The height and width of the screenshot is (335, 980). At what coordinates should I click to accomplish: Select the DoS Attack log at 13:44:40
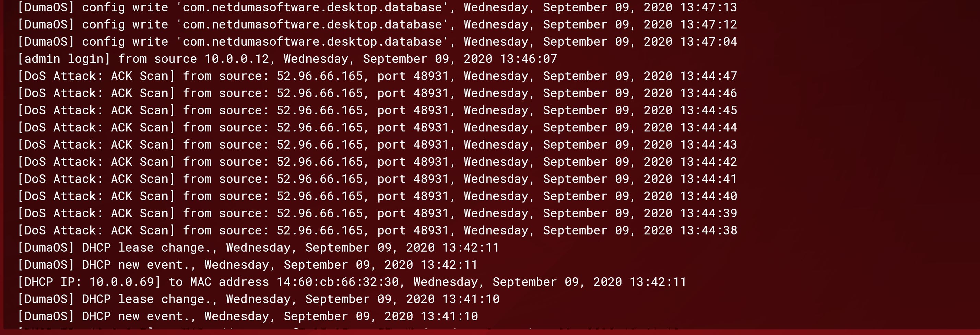(x=377, y=196)
